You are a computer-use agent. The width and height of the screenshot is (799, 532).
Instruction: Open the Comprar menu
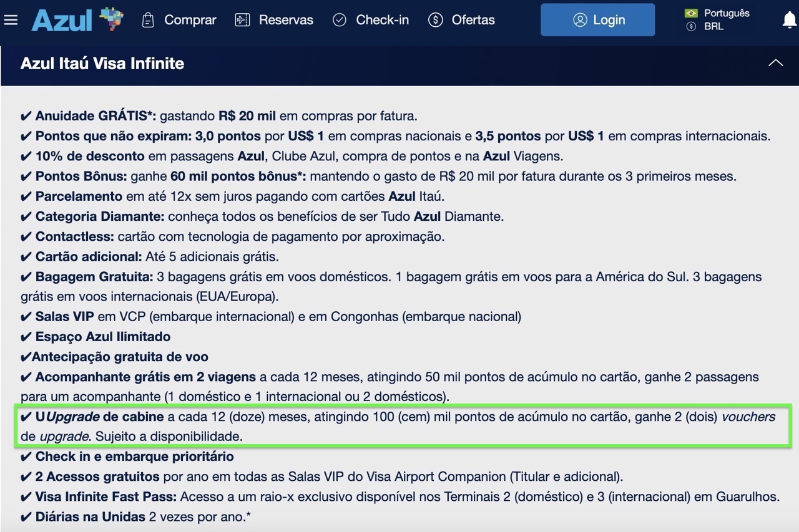(189, 19)
